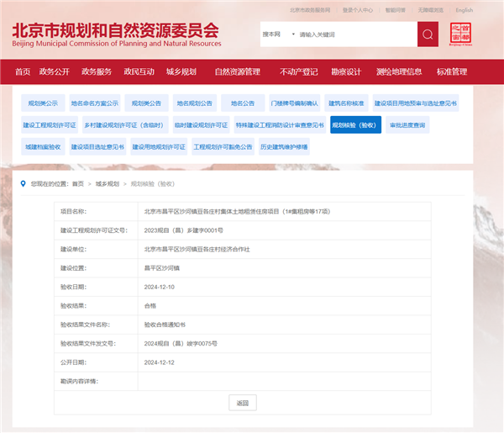Open 首页 in the main navigation

tap(23, 72)
